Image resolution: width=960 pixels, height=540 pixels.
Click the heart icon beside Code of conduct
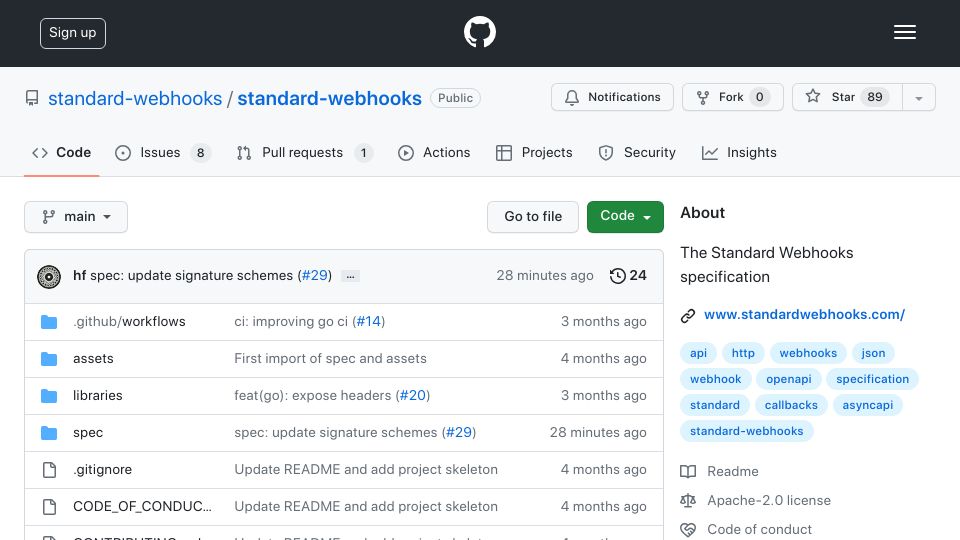point(688,530)
